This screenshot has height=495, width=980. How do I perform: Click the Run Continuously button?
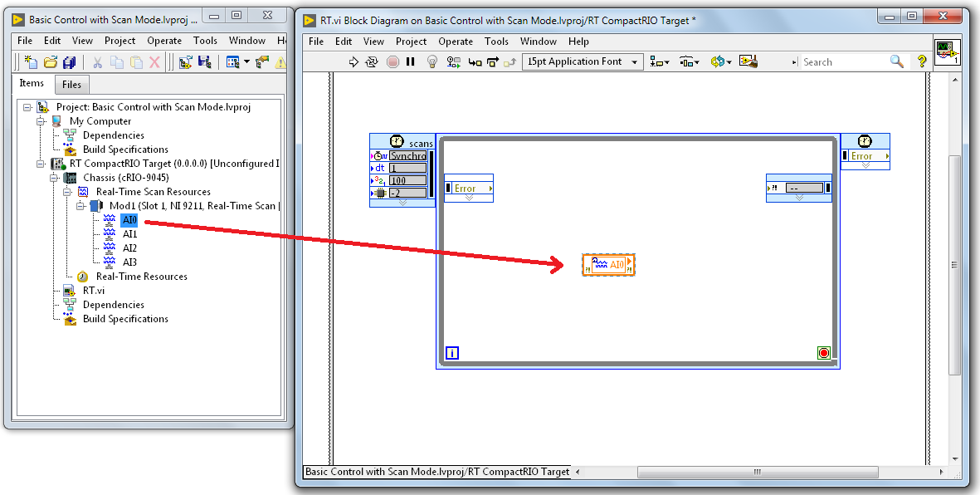coord(372,61)
